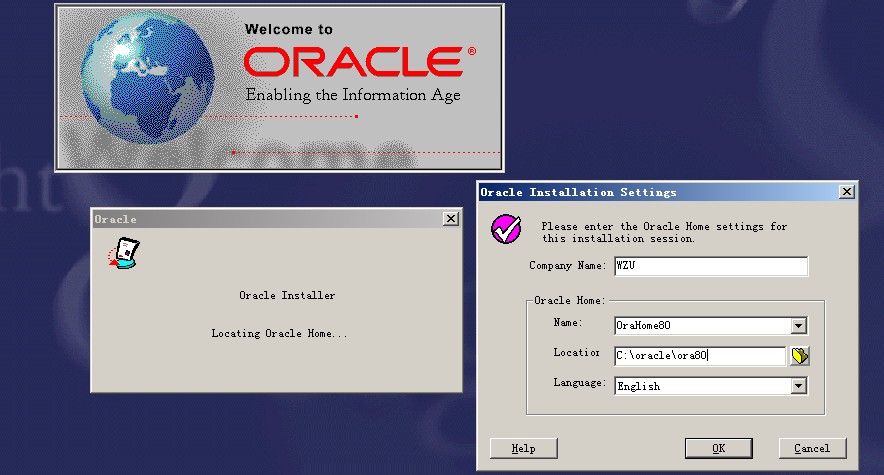Click the 'Enabling the Information Age' tagline
Image resolution: width=884 pixels, height=475 pixels.
pyautogui.click(x=353, y=95)
